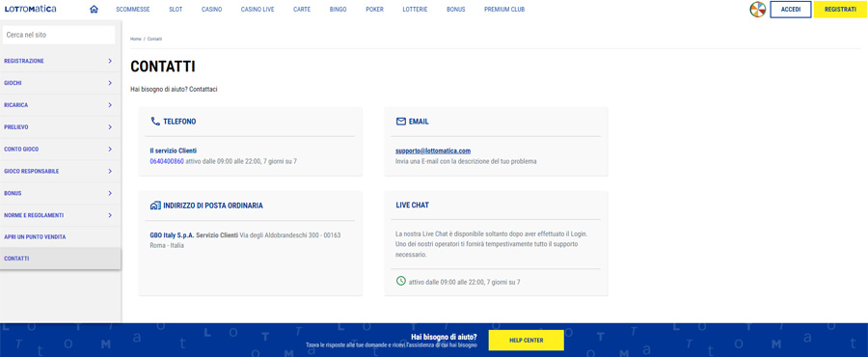Click the GBO Italy S.p.A. address text
Viewport: 868px width, 357px height.
coord(245,240)
